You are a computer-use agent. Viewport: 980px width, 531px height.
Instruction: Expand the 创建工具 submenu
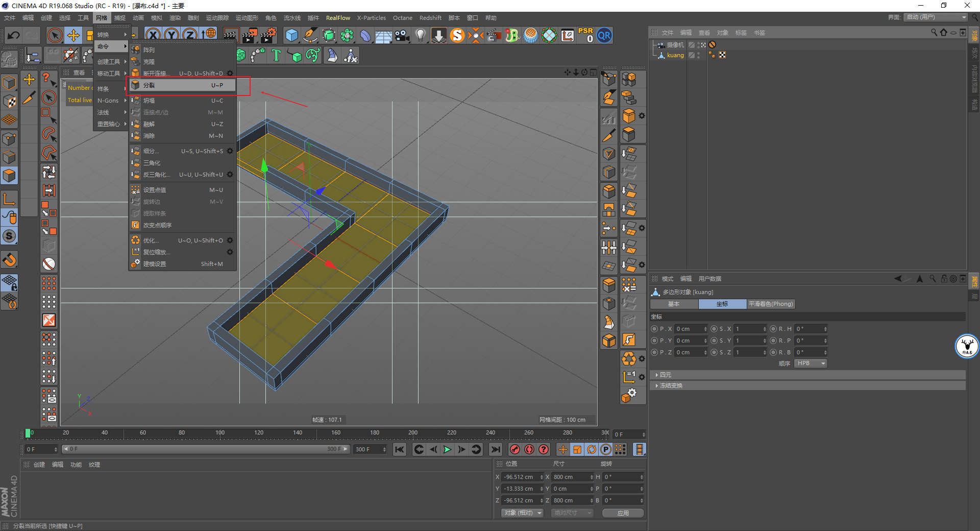(111, 62)
